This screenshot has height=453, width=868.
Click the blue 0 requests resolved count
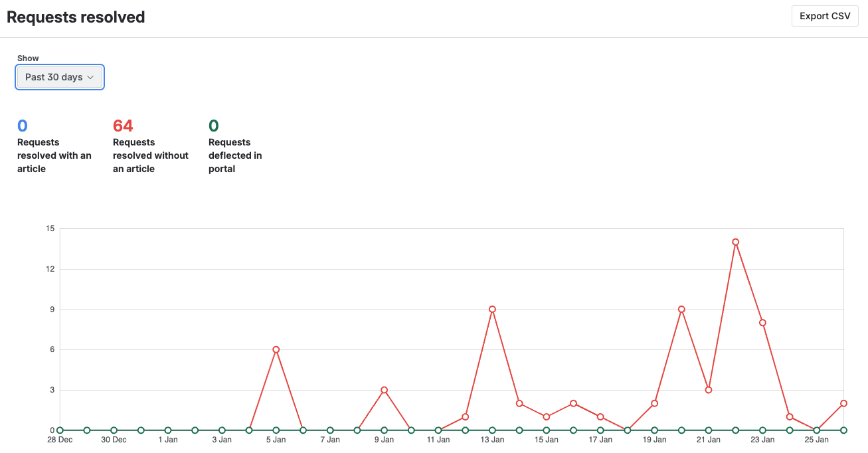point(23,126)
